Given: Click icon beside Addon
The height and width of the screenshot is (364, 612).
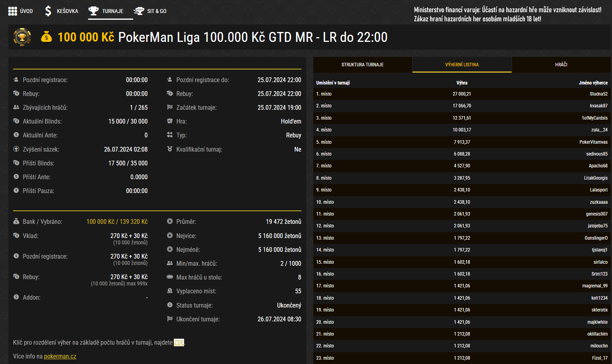Looking at the screenshot, I should point(16,297).
